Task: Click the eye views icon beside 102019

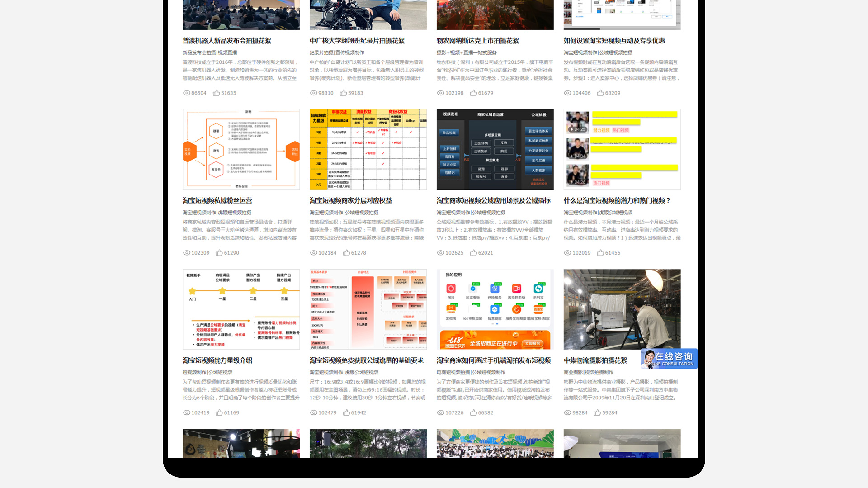Action: tap(567, 253)
